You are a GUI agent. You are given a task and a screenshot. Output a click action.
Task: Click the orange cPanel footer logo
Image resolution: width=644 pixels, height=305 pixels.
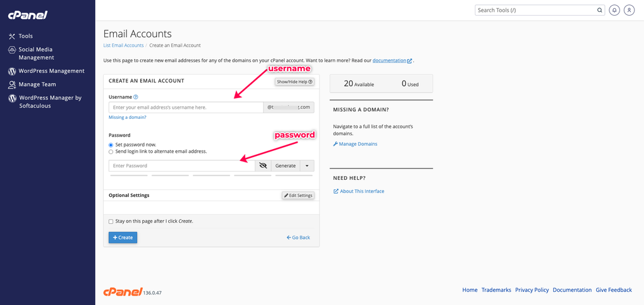click(123, 291)
